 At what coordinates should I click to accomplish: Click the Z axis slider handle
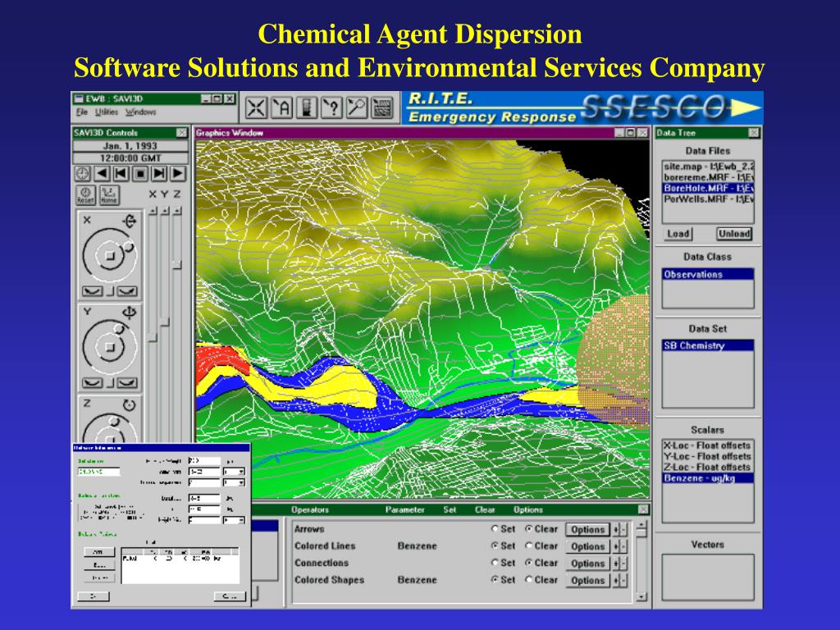pos(177,265)
